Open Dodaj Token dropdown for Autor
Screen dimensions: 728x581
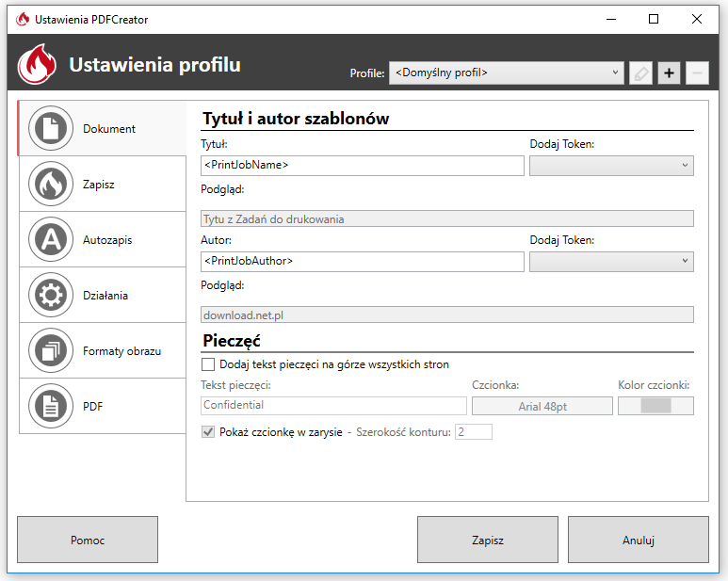pyautogui.click(x=611, y=262)
